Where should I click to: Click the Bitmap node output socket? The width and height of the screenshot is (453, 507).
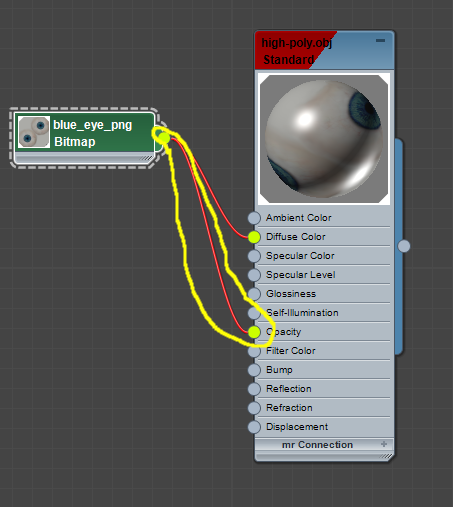(164, 137)
